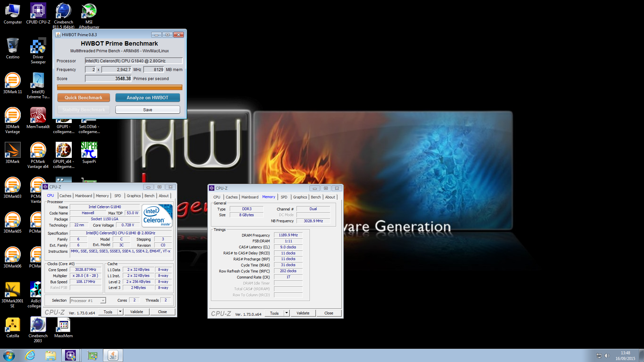Open SPD tab in left CPU-Z

click(x=118, y=196)
